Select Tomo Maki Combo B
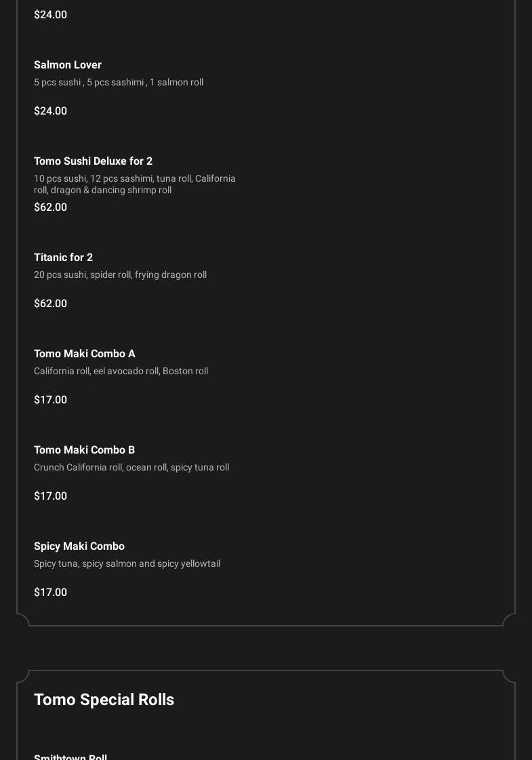Image resolution: width=532 pixels, height=760 pixels. click(85, 450)
